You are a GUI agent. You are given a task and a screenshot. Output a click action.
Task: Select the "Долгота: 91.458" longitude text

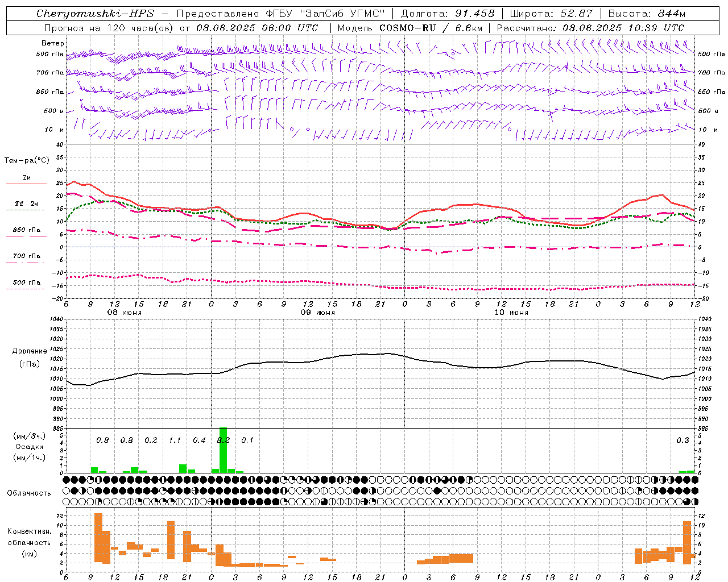pyautogui.click(x=448, y=14)
